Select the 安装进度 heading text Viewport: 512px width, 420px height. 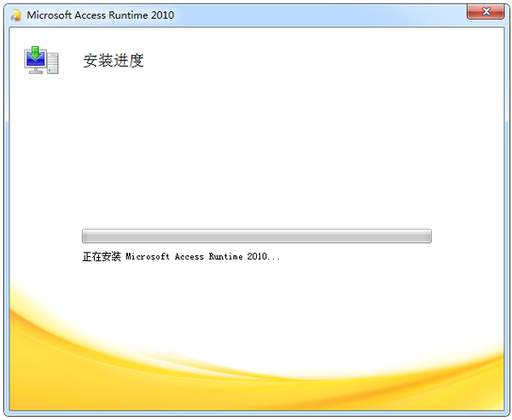click(113, 61)
